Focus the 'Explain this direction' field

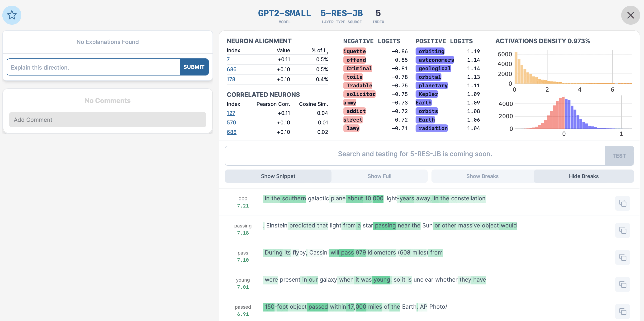(93, 67)
